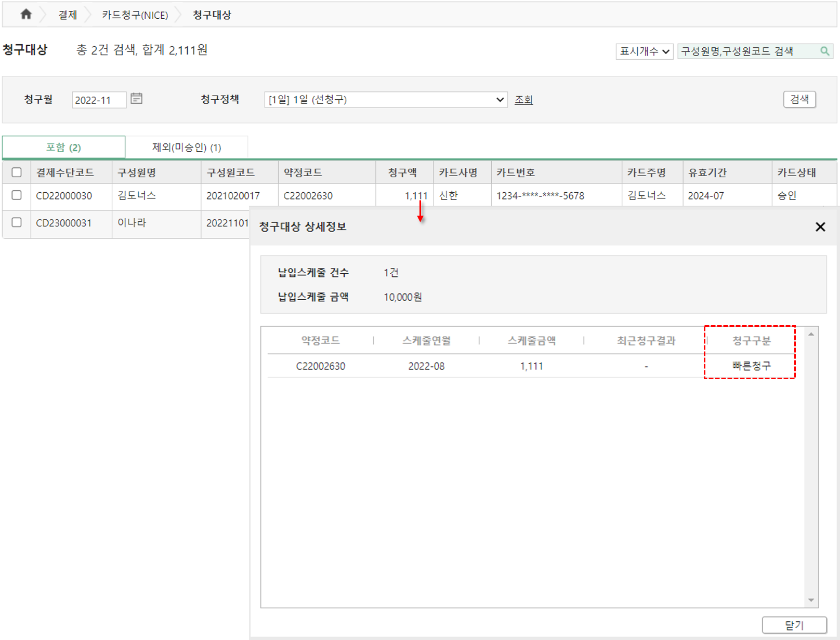Click the scrollbar up arrow in detail list
The width and height of the screenshot is (840, 640).
pos(811,335)
